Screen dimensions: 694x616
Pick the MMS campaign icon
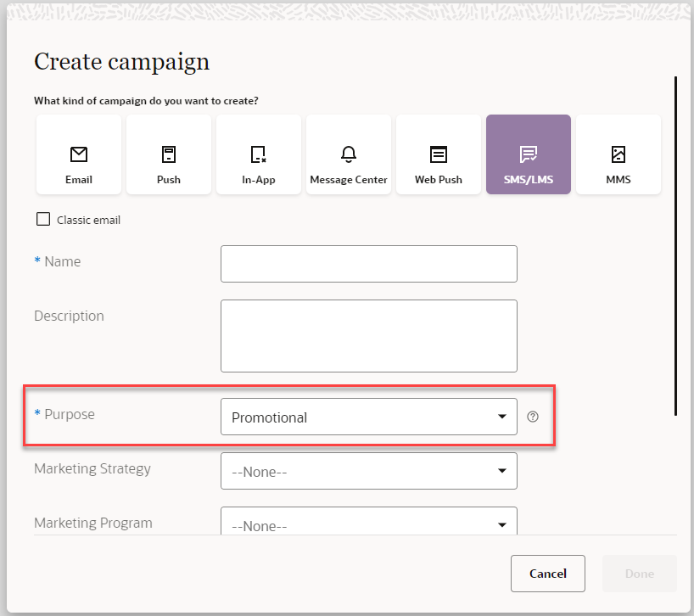618,154
